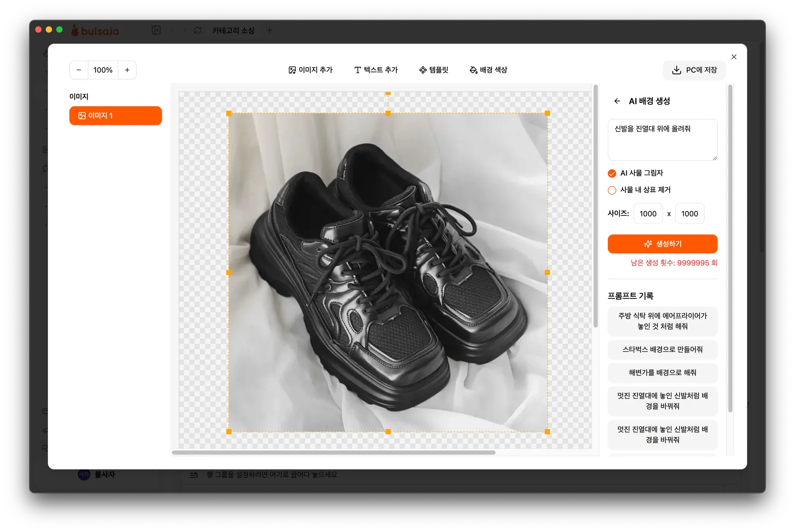Click the 생성하기 generate button

(x=662, y=244)
